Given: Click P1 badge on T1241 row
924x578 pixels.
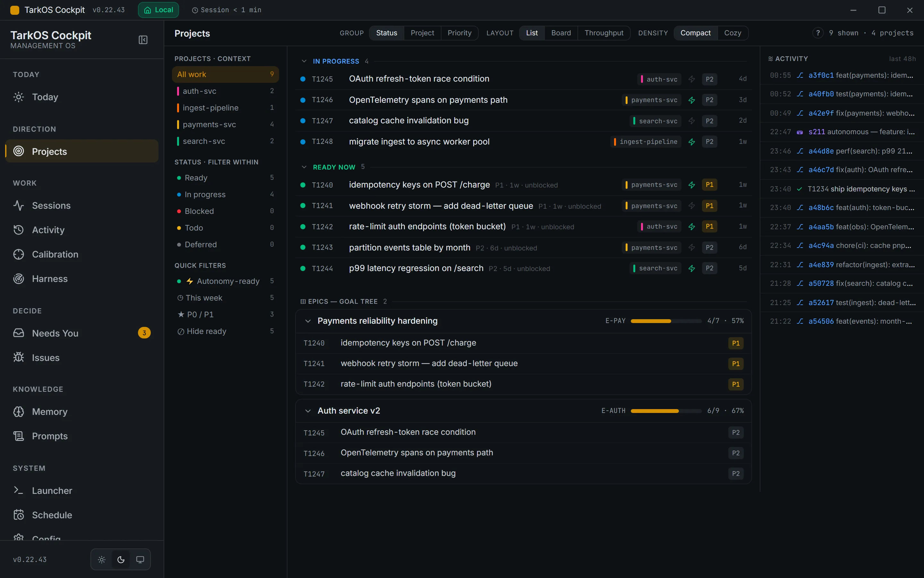Looking at the screenshot, I should (x=709, y=206).
